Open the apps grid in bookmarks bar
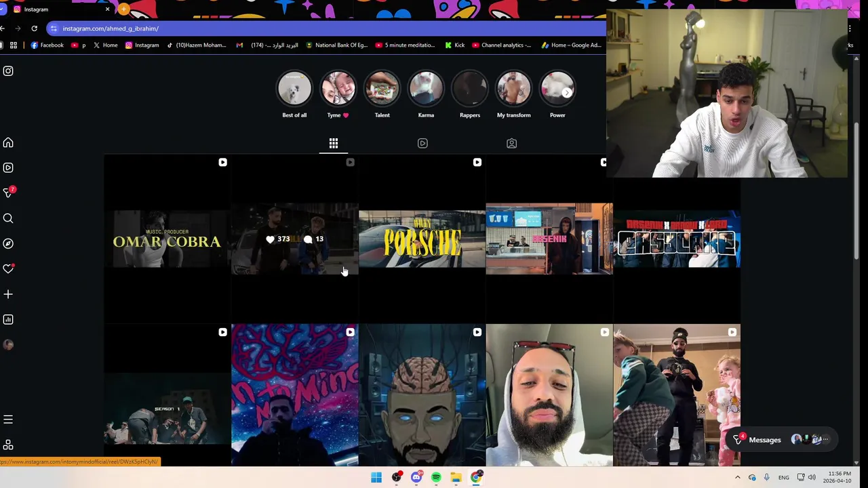 pos(13,45)
